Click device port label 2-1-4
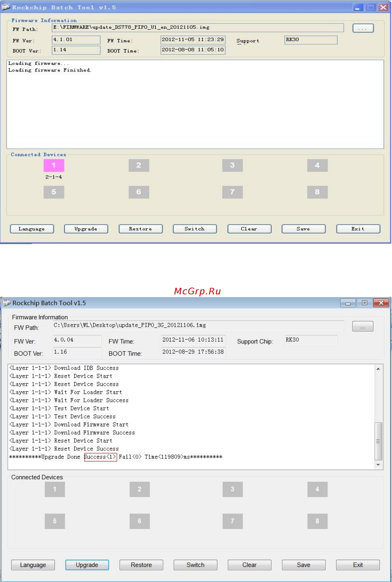Screen dimensions: 392x582 [54, 177]
